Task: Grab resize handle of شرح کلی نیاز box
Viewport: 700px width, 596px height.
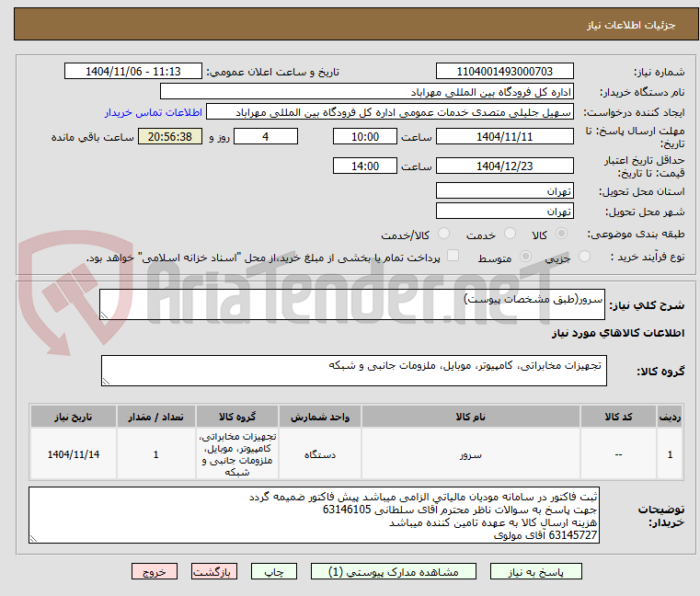Action: (x=105, y=315)
